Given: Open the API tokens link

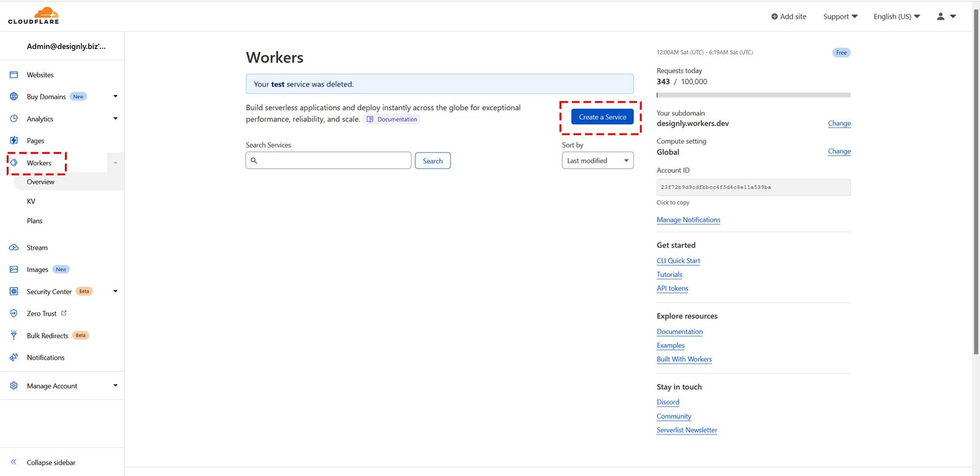Looking at the screenshot, I should pyautogui.click(x=673, y=289).
